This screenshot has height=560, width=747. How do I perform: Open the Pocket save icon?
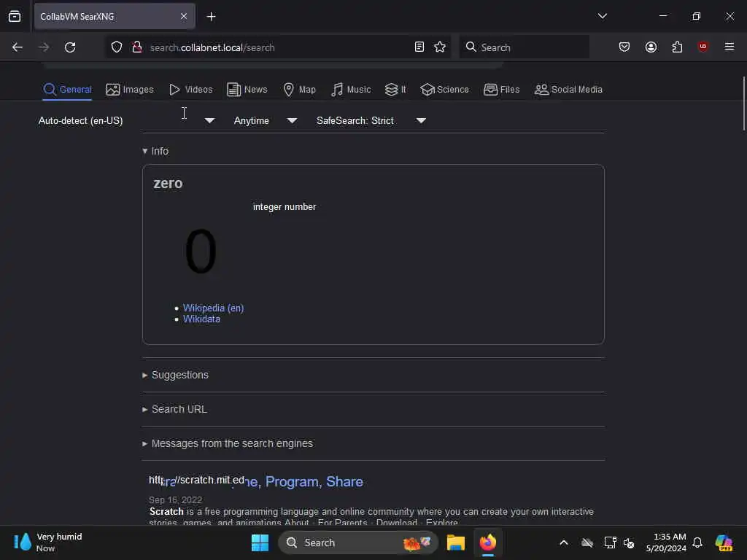[624, 47]
